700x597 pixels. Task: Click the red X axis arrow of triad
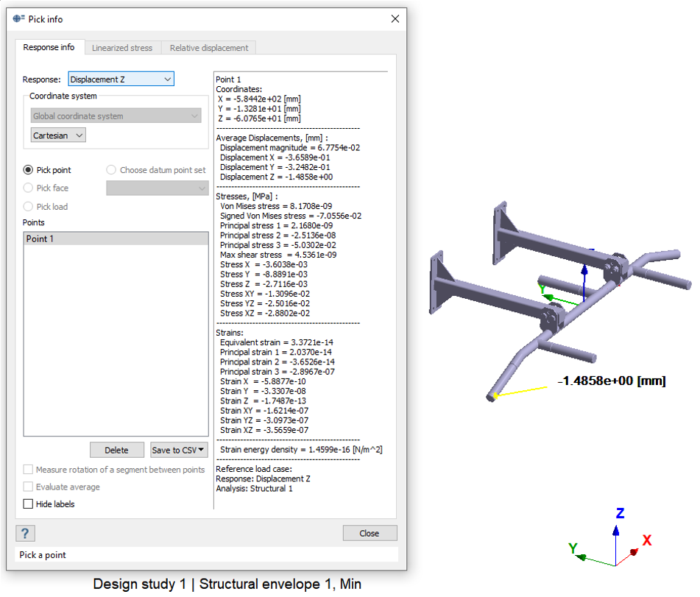pos(632,551)
